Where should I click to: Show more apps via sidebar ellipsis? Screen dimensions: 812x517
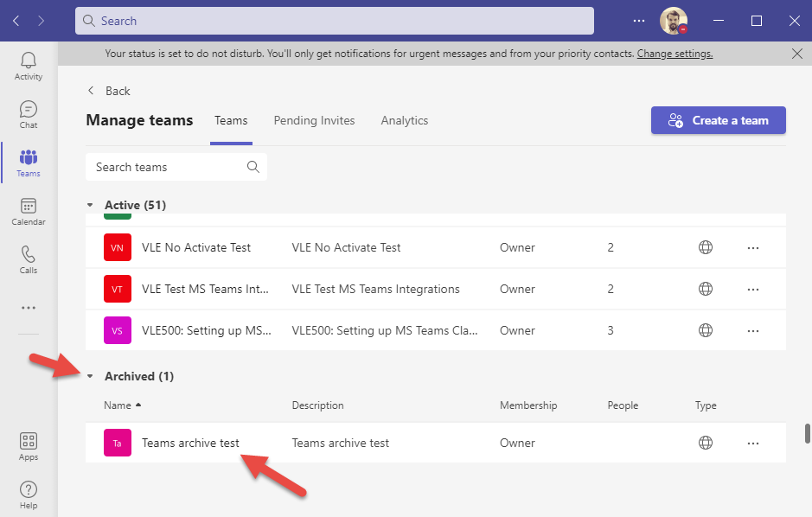coord(29,308)
